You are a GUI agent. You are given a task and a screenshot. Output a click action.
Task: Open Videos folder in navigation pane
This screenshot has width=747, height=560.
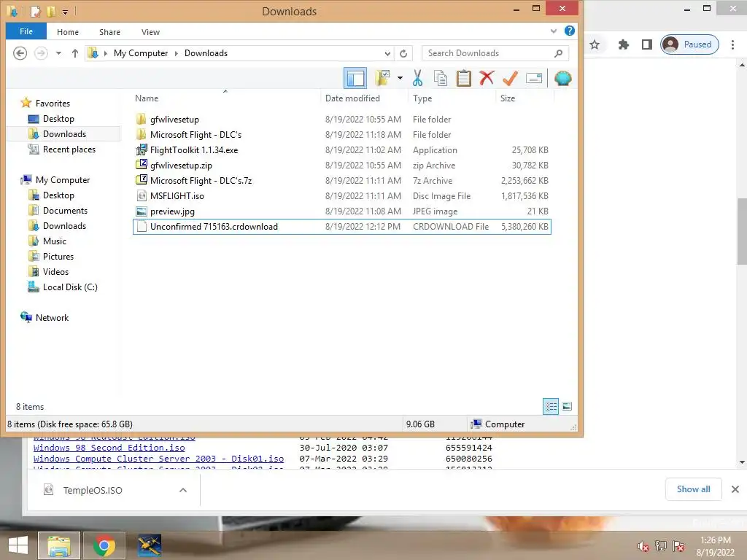click(55, 272)
